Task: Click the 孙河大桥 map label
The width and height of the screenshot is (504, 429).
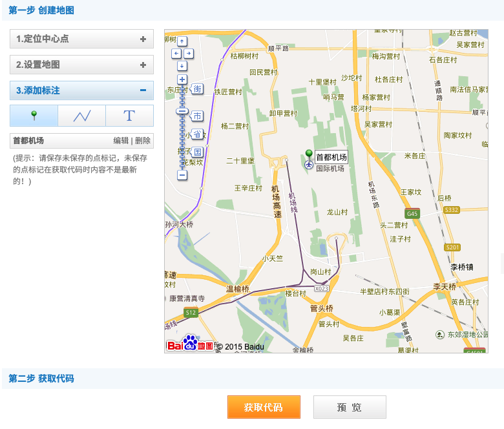Action: pyautogui.click(x=180, y=225)
